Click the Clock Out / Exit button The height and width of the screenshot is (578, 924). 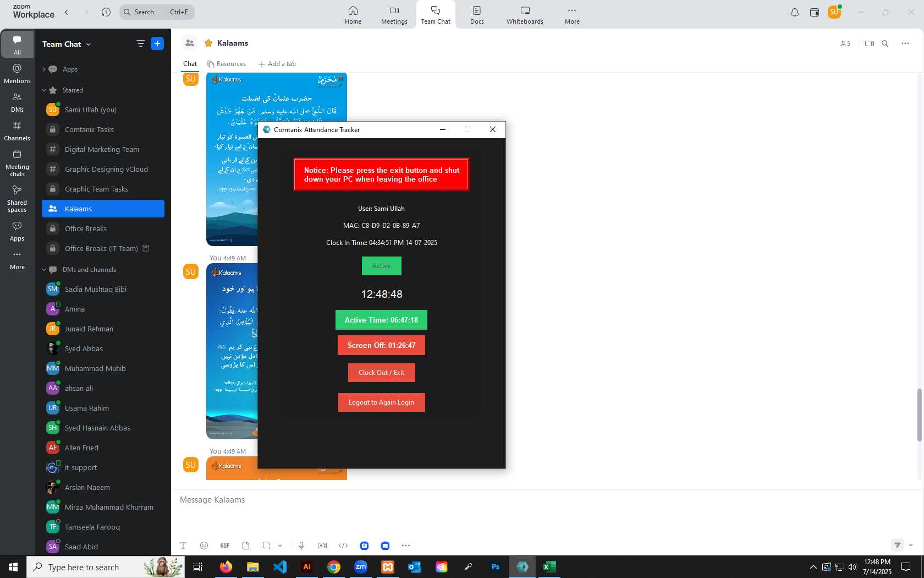click(381, 373)
